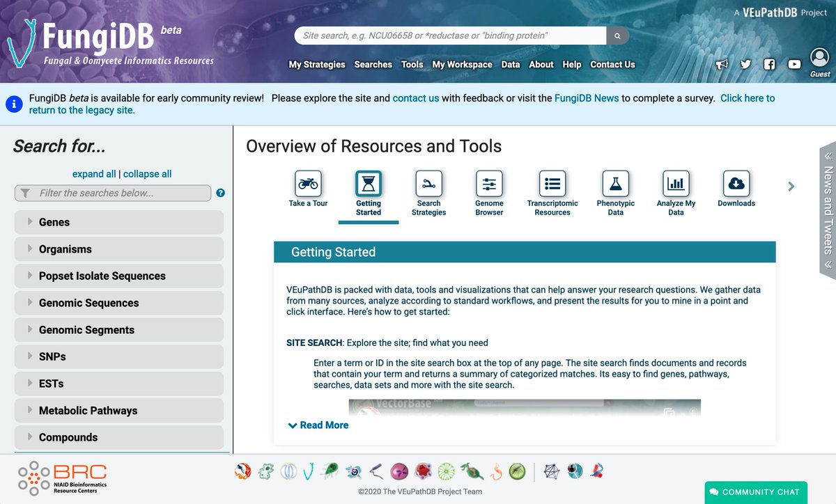Select the Analyze My Data chart icon
The image size is (836, 504).
click(676, 184)
